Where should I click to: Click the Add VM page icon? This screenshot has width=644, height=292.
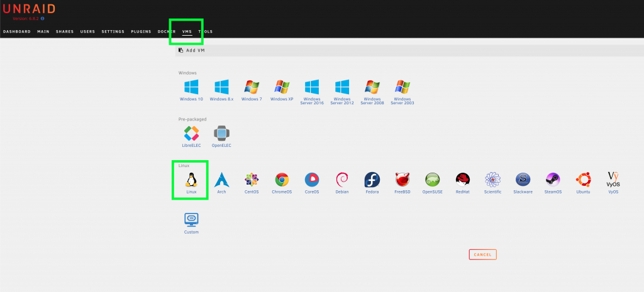tap(180, 50)
